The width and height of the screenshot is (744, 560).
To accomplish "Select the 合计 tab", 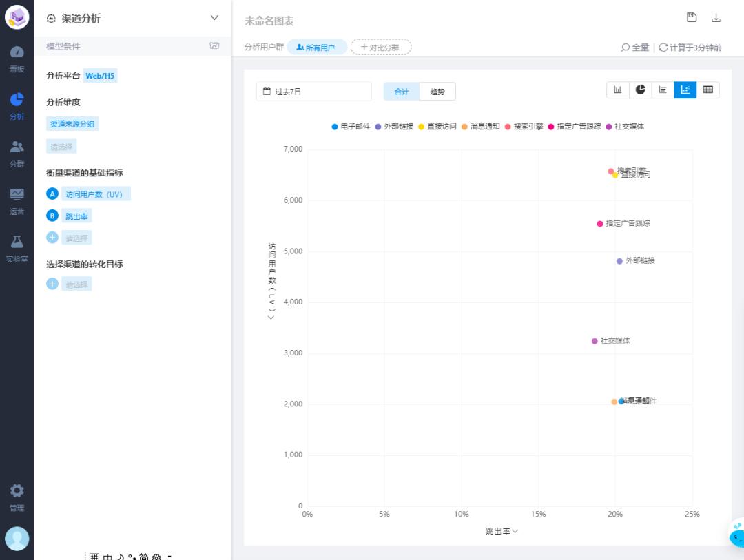I will point(402,92).
